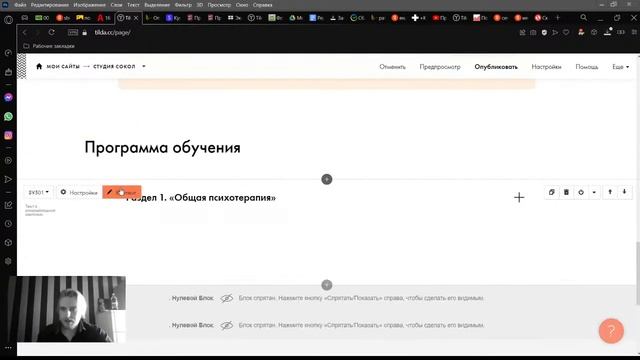Duplicate the block with the copy icon

[551, 192]
